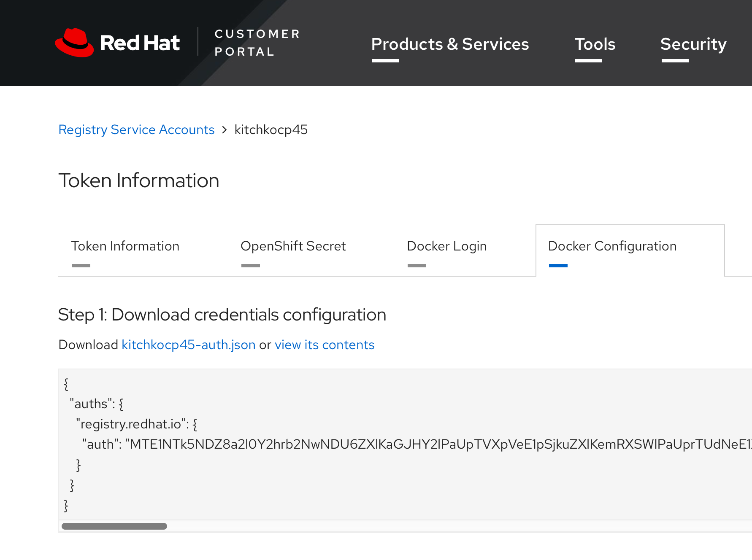Click kitchkocp45 breadcrumb text
Screen dimensions: 752x560
[271, 130]
